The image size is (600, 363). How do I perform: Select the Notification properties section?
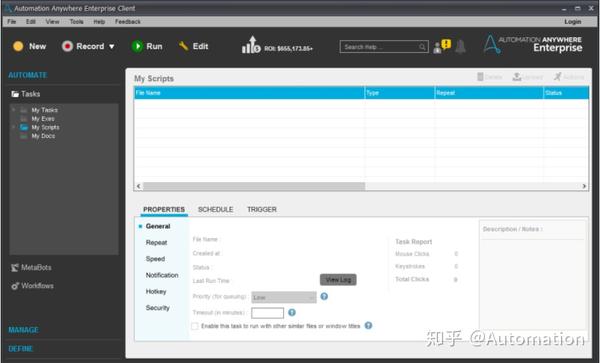click(162, 275)
